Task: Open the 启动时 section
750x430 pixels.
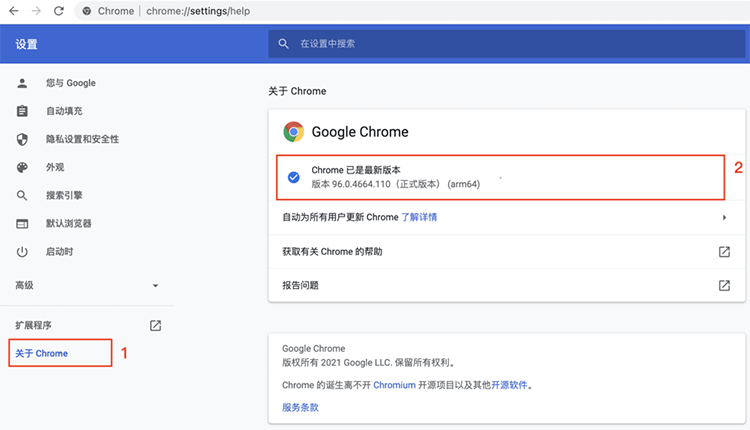Action: point(59,252)
